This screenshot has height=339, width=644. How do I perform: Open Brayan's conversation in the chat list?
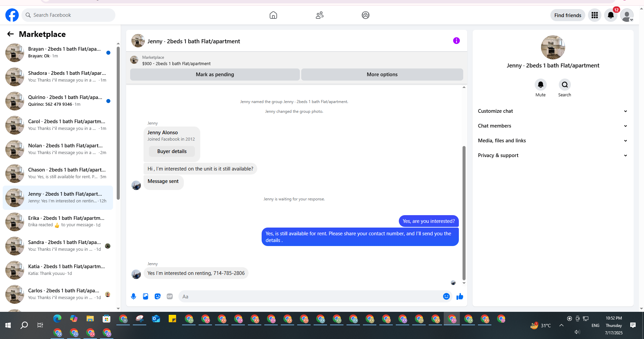tap(58, 52)
